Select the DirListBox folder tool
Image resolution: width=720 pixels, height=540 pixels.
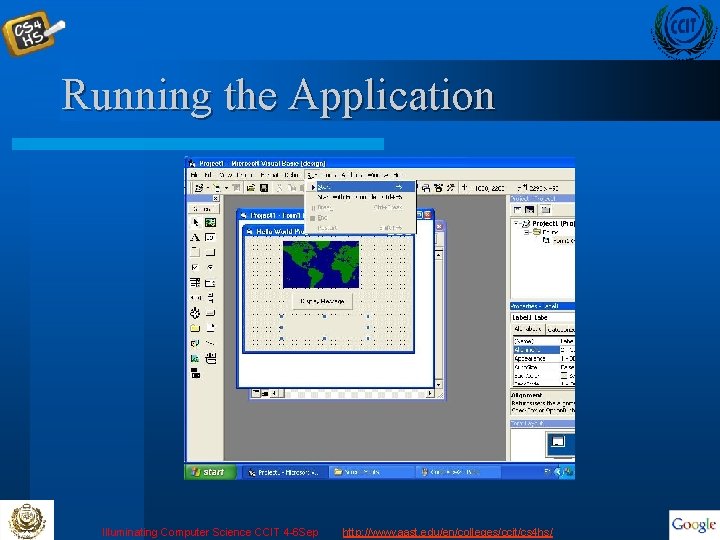pyautogui.click(x=195, y=328)
